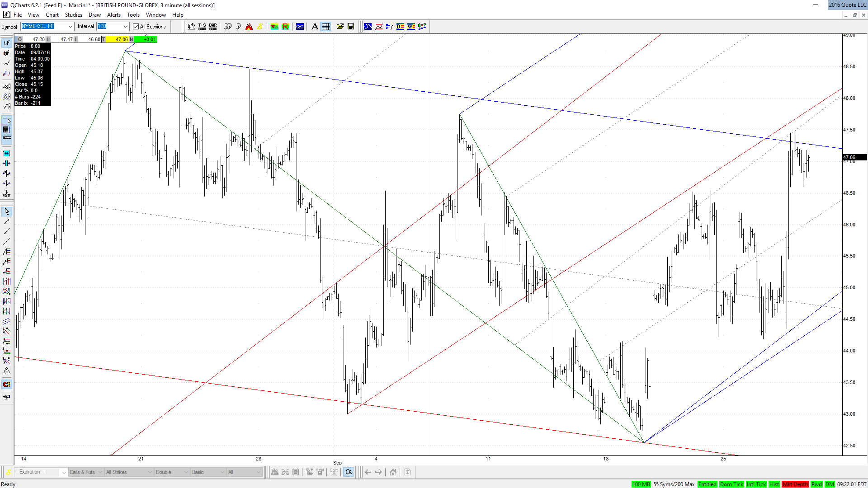Viewport: 868px width, 488px height.
Task: Toggle the grid lines toolbar button
Action: pyautogui.click(x=326, y=27)
